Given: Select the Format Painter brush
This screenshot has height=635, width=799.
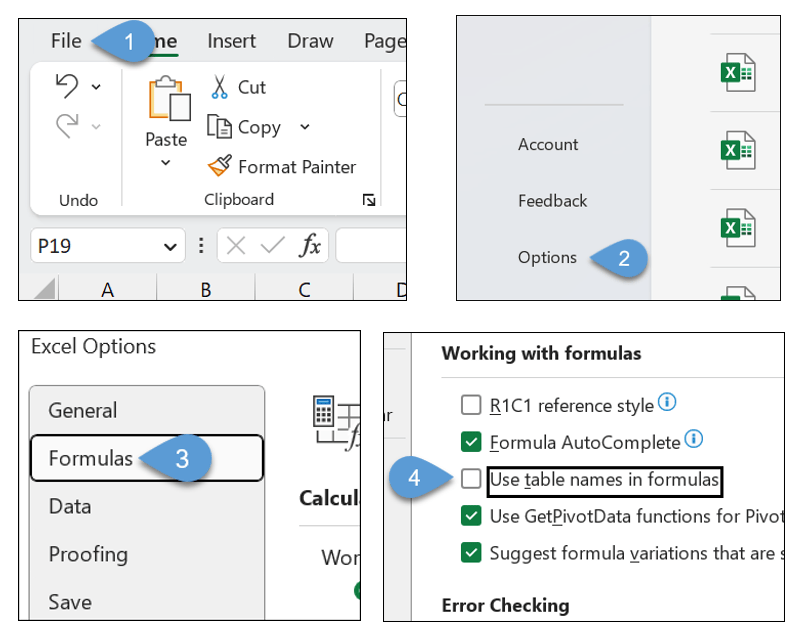Looking at the screenshot, I should pos(220,167).
